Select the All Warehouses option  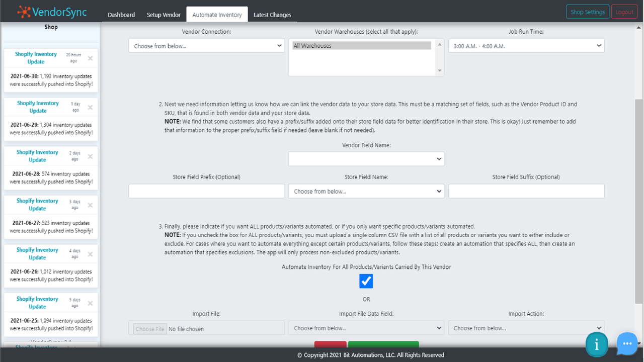coord(360,45)
